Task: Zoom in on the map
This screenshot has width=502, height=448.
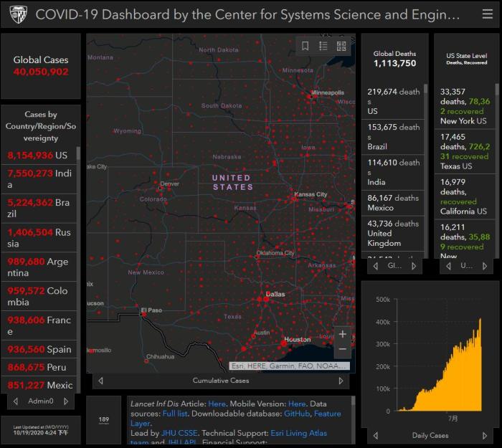Action: coord(343,334)
